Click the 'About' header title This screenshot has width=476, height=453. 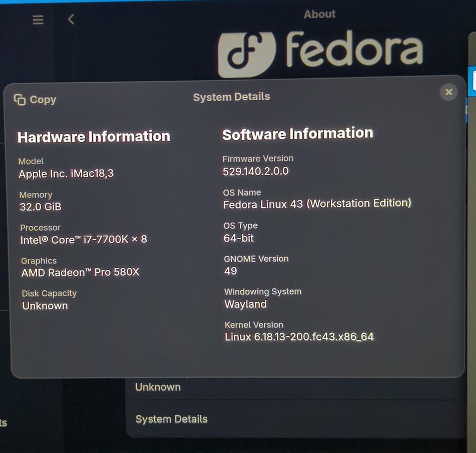tap(320, 14)
